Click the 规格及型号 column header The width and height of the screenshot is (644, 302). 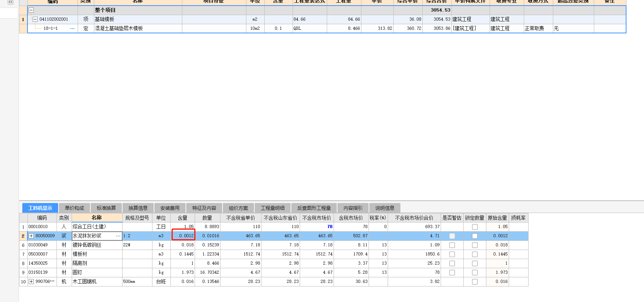click(x=137, y=218)
